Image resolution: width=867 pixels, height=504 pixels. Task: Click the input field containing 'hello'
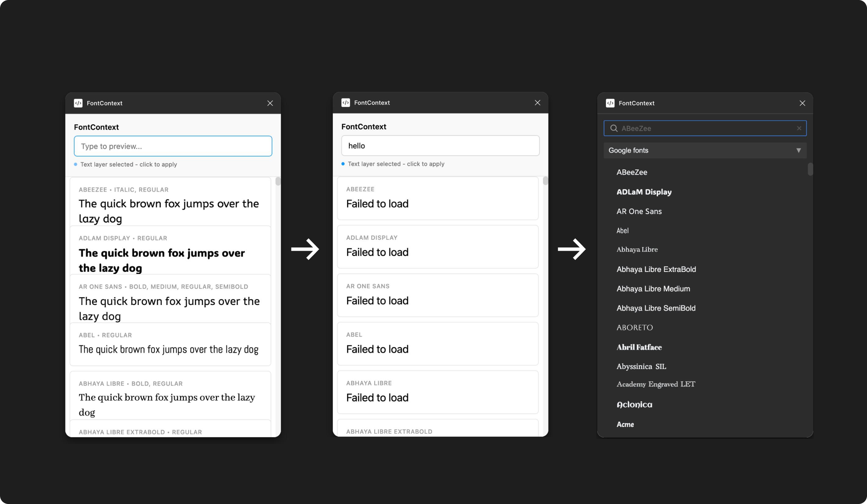(440, 146)
